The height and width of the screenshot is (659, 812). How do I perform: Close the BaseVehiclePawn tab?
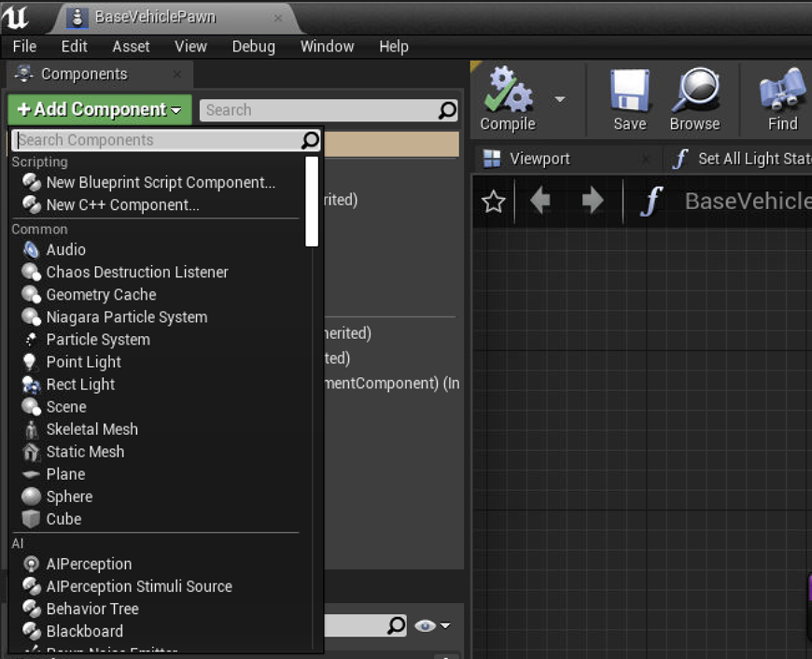(x=278, y=18)
